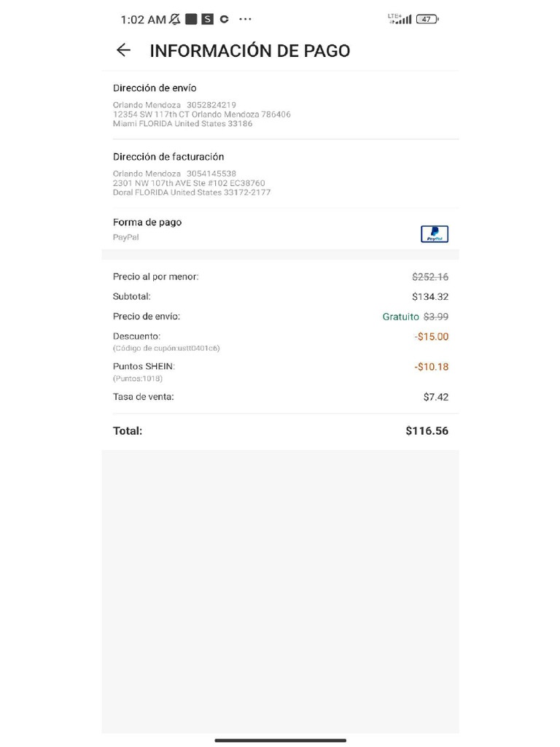The image size is (560, 747).
Task: Select the Miami shipping address text
Action: (183, 123)
